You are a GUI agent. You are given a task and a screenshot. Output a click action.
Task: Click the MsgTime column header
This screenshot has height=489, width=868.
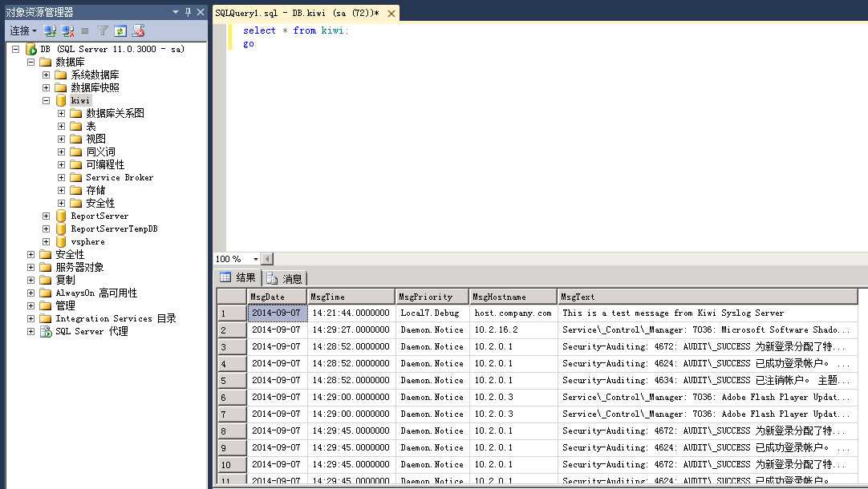coord(351,297)
